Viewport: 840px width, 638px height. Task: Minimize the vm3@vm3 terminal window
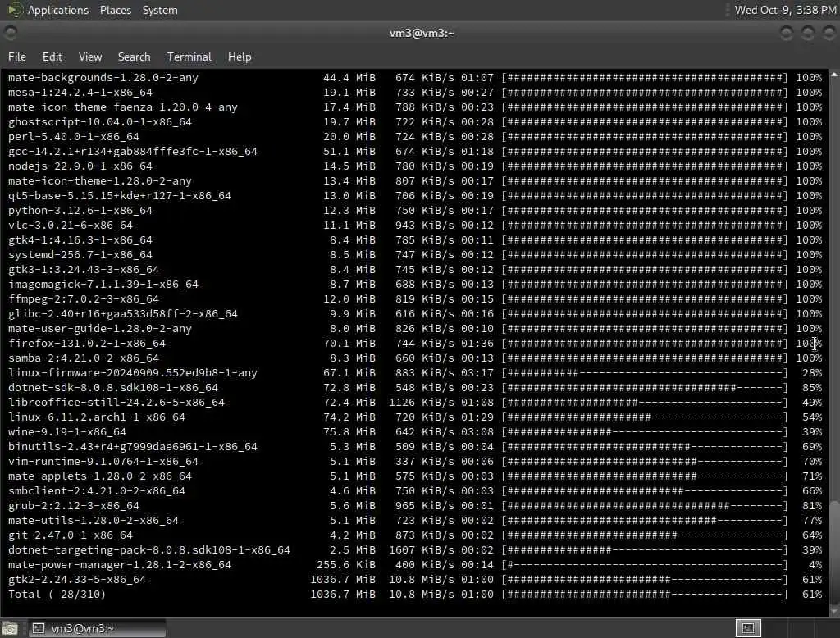pos(787,34)
